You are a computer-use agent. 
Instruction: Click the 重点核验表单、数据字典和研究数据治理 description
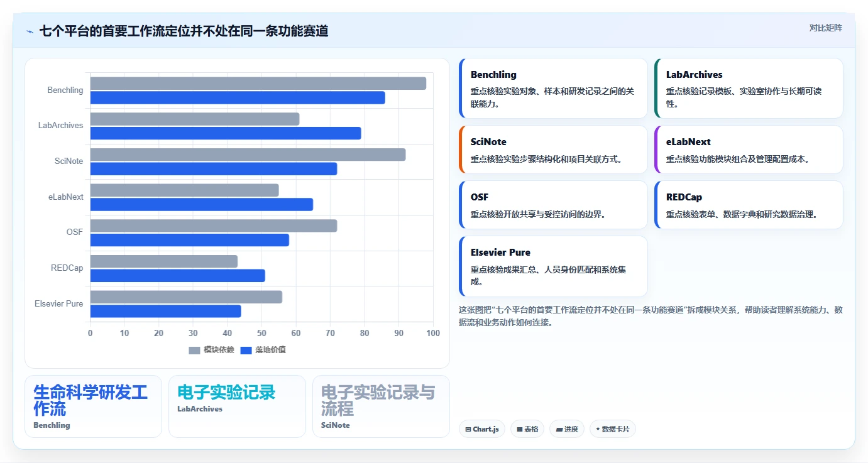click(744, 214)
